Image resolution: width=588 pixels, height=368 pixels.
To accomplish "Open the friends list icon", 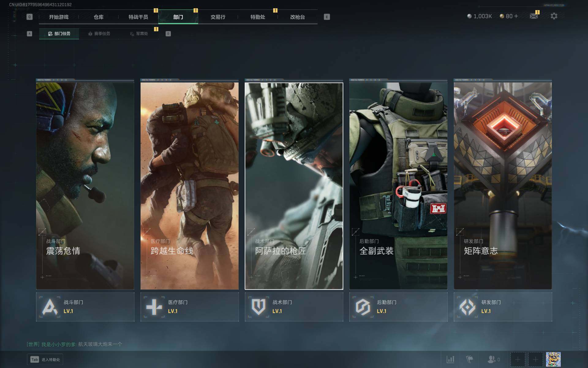I will point(492,359).
